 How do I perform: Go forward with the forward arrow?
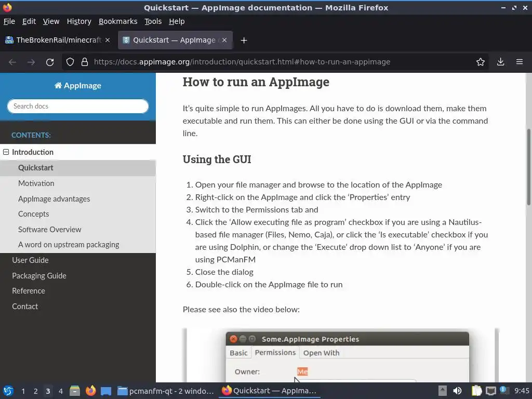point(31,62)
